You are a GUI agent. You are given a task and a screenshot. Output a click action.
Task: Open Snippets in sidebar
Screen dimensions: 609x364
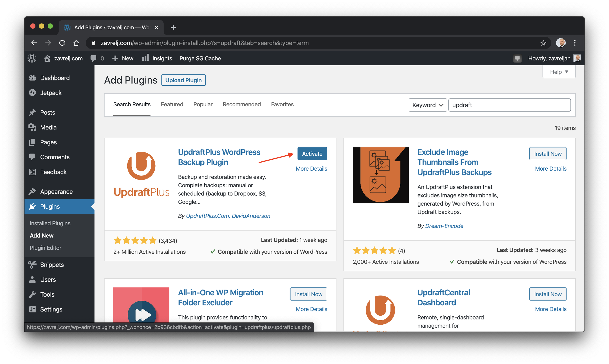coord(59,265)
